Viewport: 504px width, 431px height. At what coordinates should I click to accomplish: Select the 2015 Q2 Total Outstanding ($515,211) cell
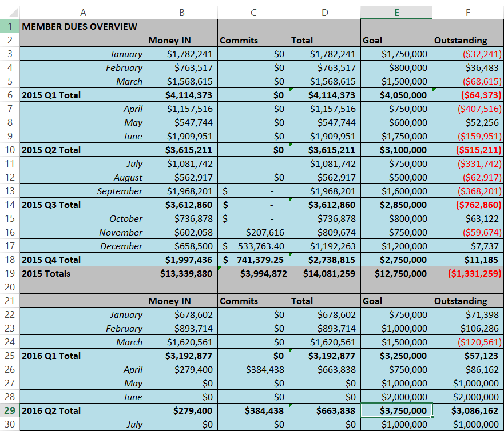(467, 150)
